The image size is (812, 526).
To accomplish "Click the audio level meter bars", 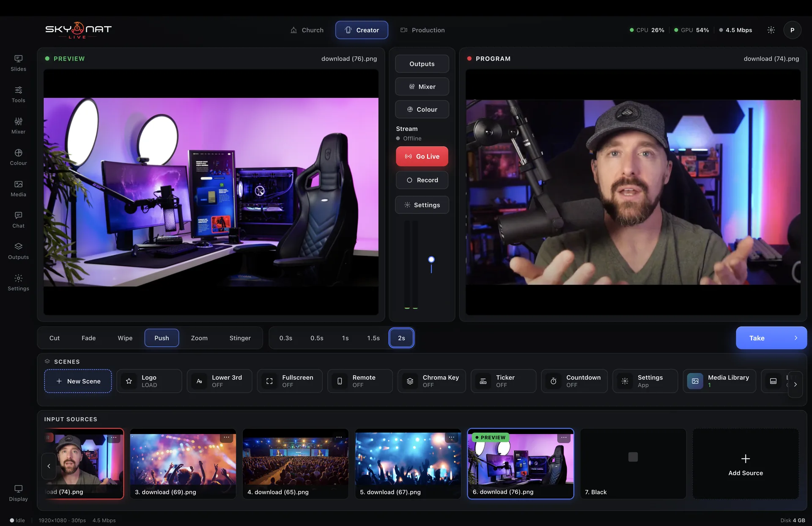I will point(411,265).
